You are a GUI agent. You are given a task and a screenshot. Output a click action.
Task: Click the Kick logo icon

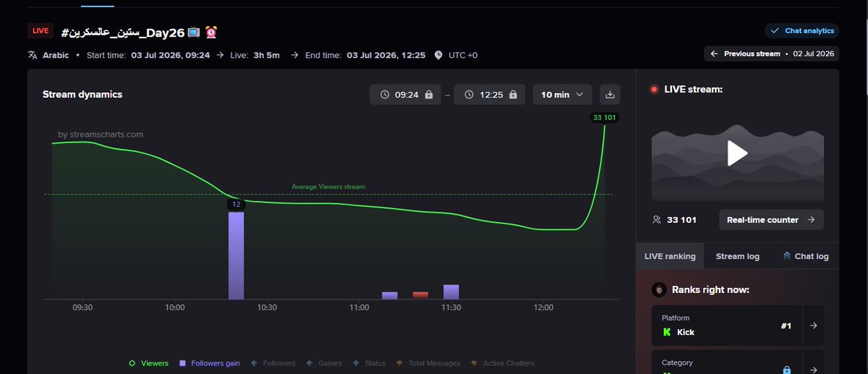click(x=667, y=332)
